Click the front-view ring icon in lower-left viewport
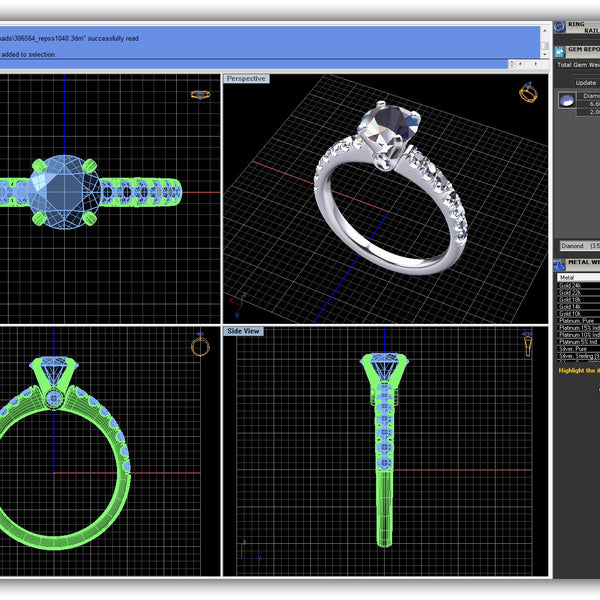Screen dimensions: 600x600 200,346
